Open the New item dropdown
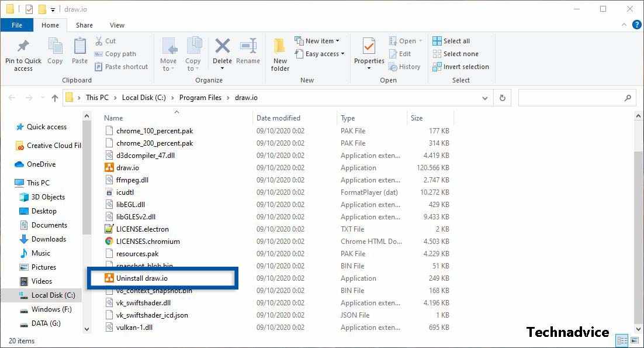This screenshot has height=348, width=644. [x=317, y=41]
